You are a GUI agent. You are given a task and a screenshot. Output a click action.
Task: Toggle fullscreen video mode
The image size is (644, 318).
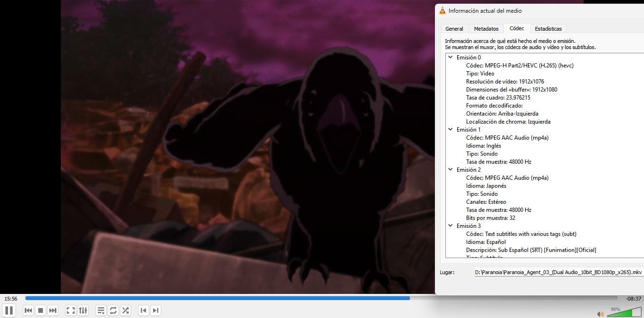pyautogui.click(x=71, y=310)
